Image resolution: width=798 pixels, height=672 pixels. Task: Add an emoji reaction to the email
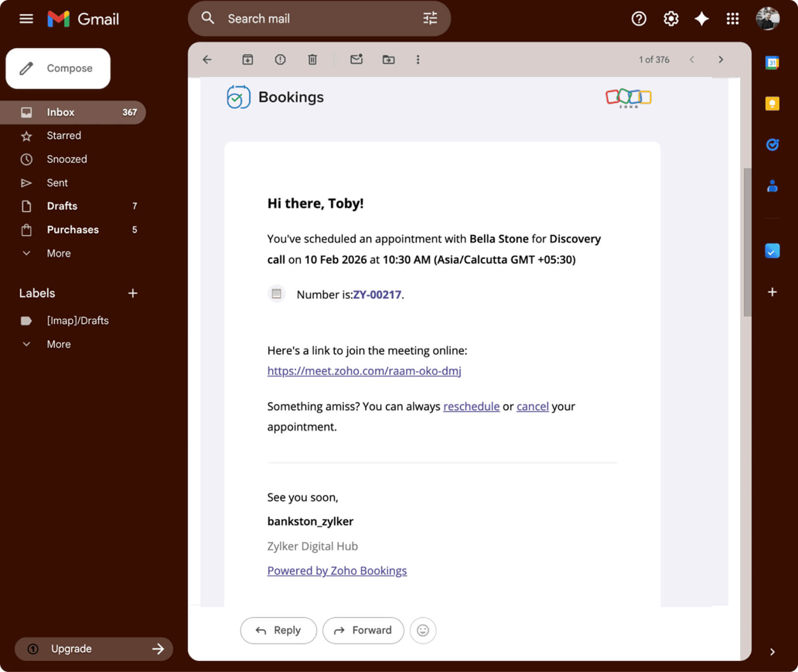(423, 630)
